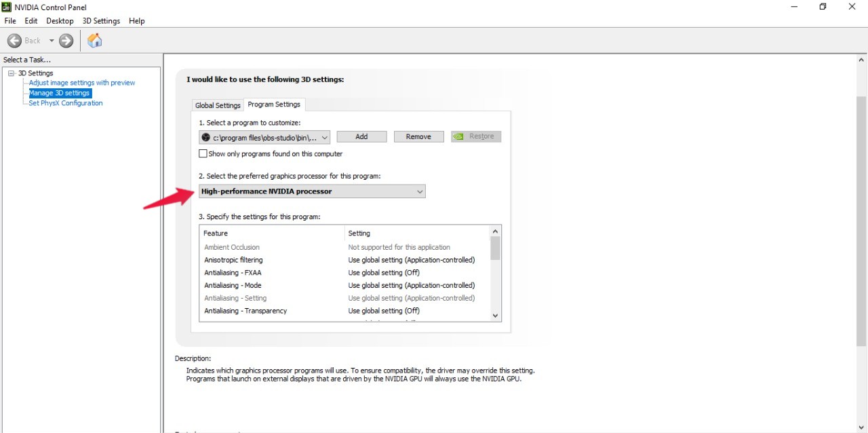Switch to the Global Settings tab
Viewport: 868px width, 433px height.
[x=218, y=105]
